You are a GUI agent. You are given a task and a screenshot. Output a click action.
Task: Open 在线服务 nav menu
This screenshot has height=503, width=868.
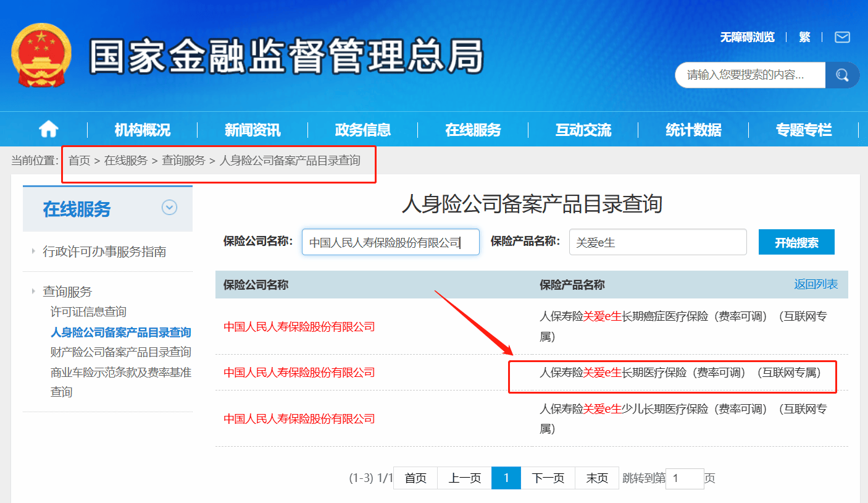click(473, 130)
